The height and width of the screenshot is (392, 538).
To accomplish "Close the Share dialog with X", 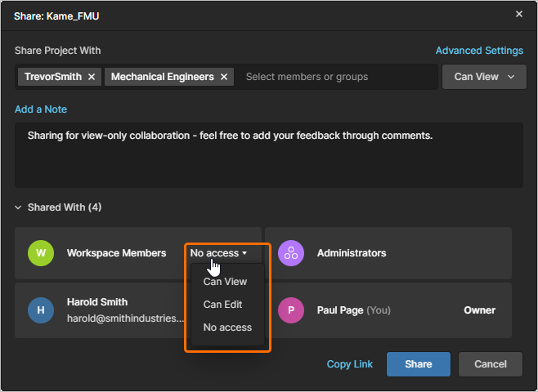I will (519, 15).
